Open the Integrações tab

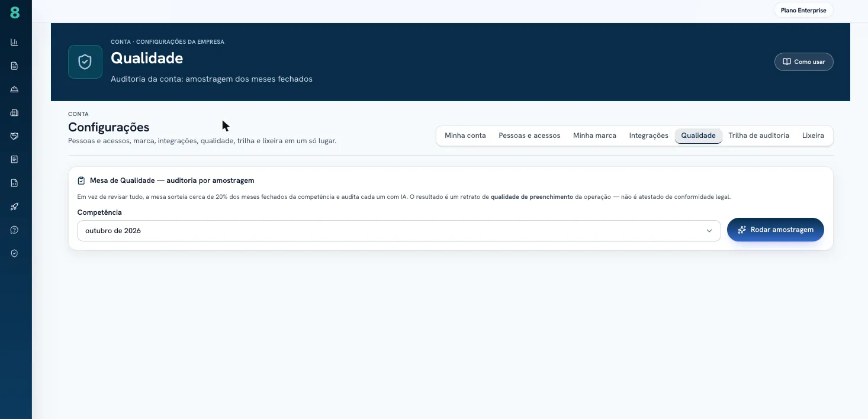pos(648,136)
